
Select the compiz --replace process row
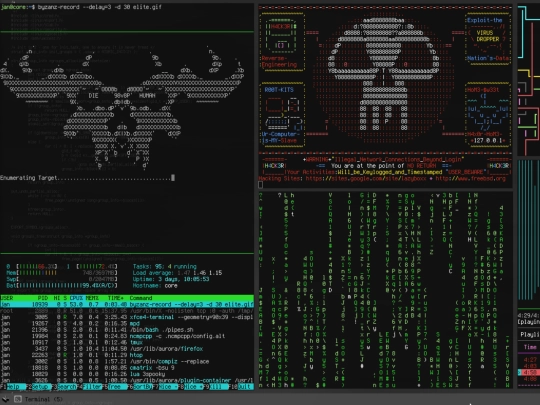(x=127, y=362)
